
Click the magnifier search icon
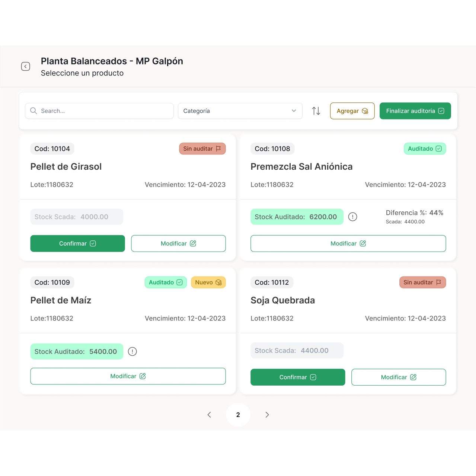click(x=33, y=111)
